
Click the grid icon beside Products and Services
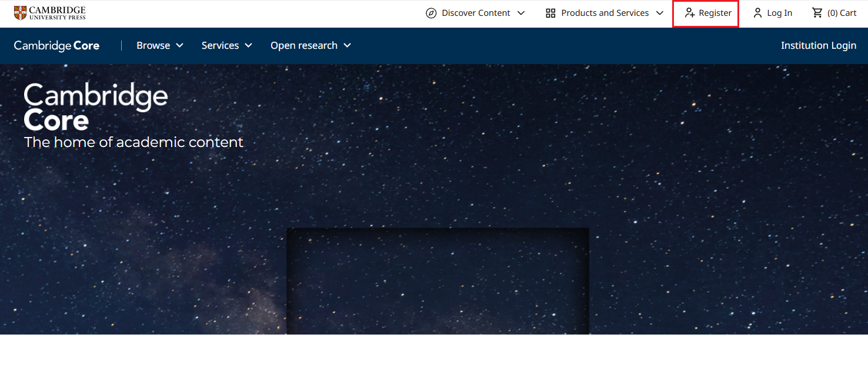tap(550, 13)
